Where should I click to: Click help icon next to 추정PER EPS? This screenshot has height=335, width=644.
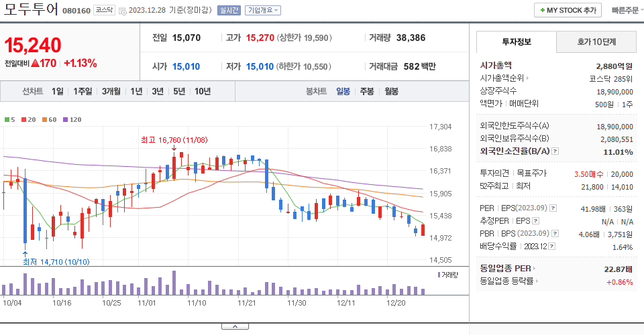[535, 221]
